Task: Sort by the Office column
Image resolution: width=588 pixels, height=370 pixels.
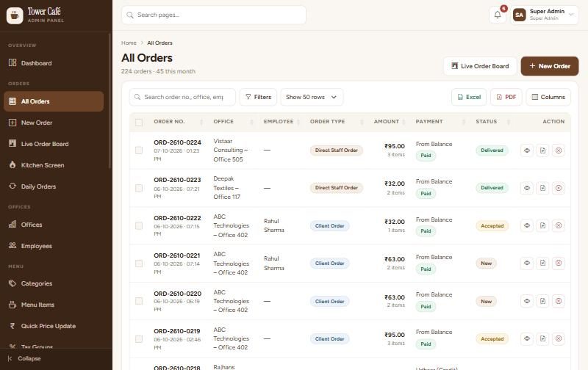Action: [233, 122]
